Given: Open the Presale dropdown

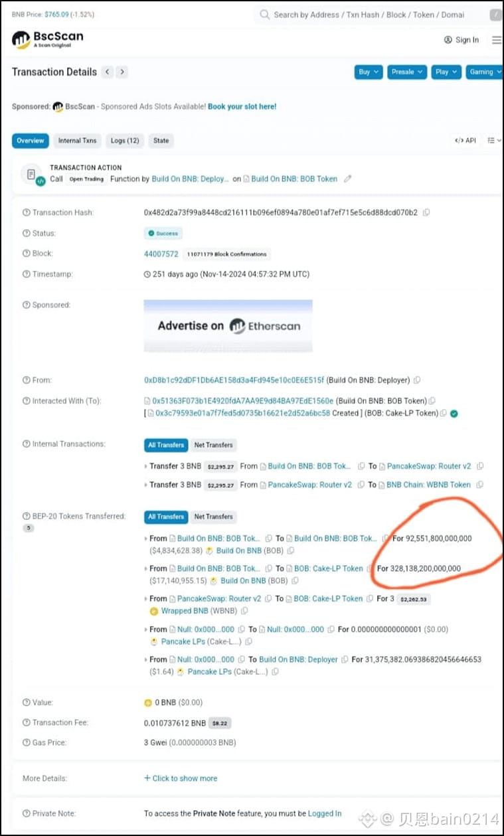Looking at the screenshot, I should click(x=406, y=72).
